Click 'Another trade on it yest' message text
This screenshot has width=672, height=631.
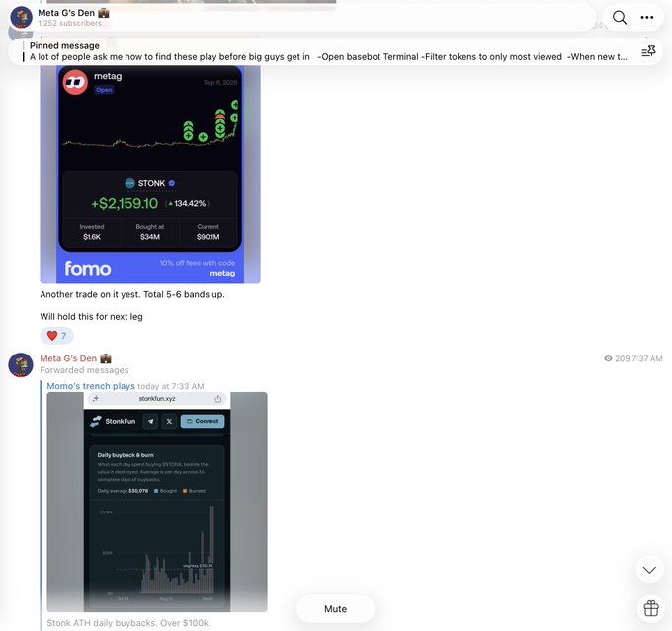[132, 294]
